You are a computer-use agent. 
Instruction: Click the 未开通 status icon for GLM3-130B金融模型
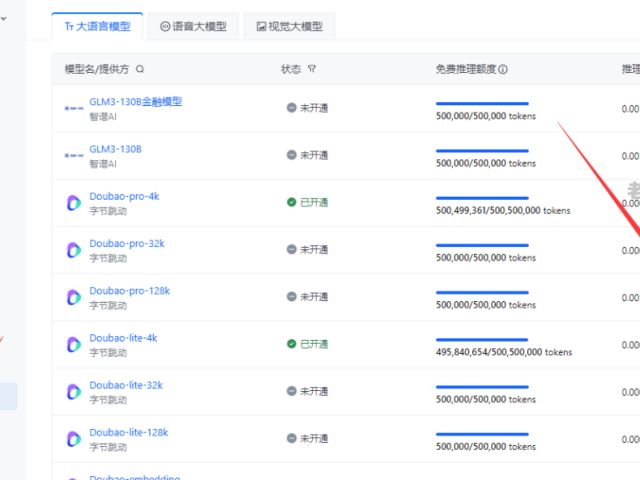click(x=291, y=108)
